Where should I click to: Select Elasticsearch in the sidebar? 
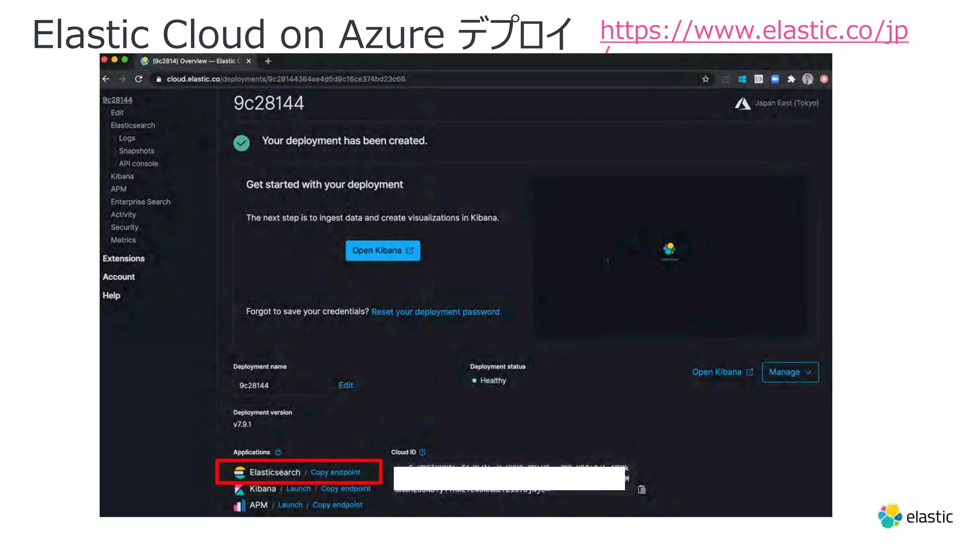click(x=133, y=125)
